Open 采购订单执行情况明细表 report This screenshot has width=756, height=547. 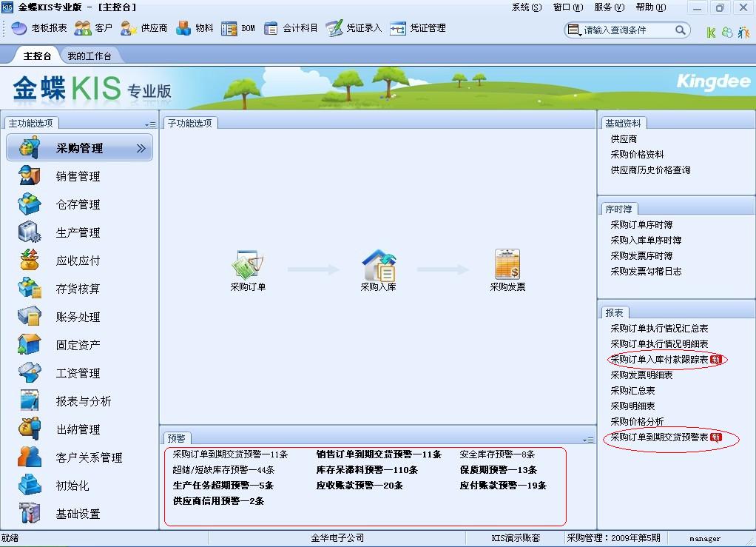[x=660, y=344]
